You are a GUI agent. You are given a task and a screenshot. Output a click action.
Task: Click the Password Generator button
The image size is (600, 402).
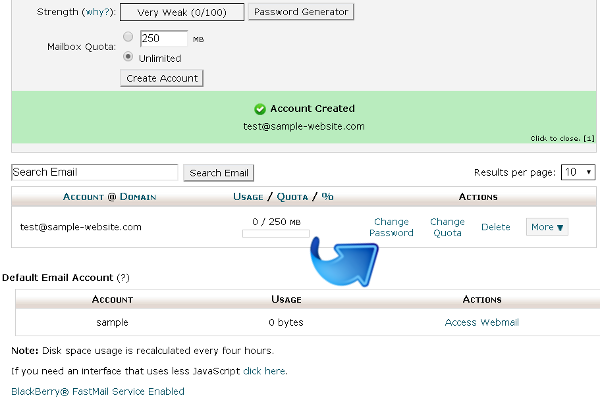(x=301, y=13)
